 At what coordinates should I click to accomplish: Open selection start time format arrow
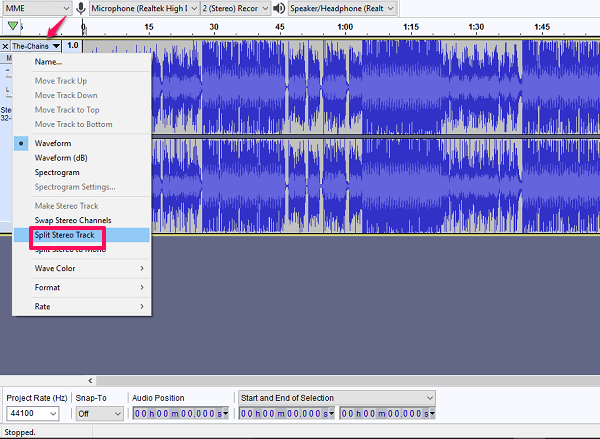point(332,413)
